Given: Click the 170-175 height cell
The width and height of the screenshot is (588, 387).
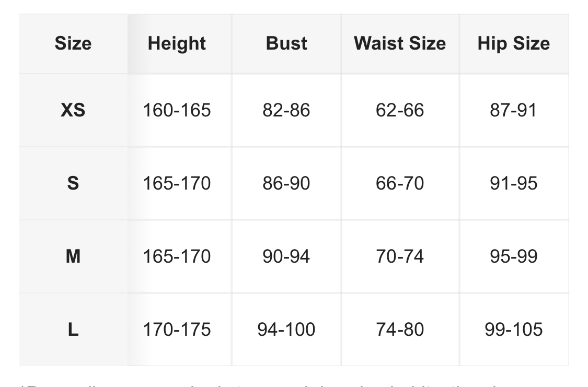Looking at the screenshot, I should pyautogui.click(x=177, y=330).
